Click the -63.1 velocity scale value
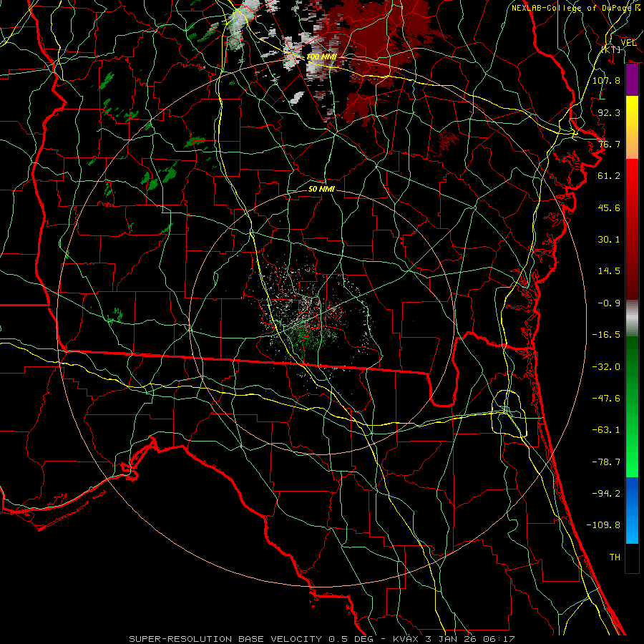 pyautogui.click(x=606, y=430)
